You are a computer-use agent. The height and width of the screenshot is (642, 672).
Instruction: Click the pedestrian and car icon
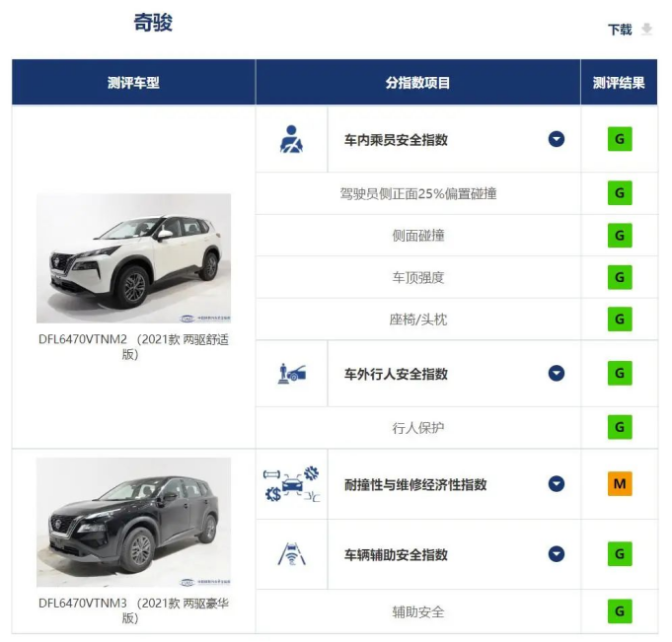tap(292, 374)
